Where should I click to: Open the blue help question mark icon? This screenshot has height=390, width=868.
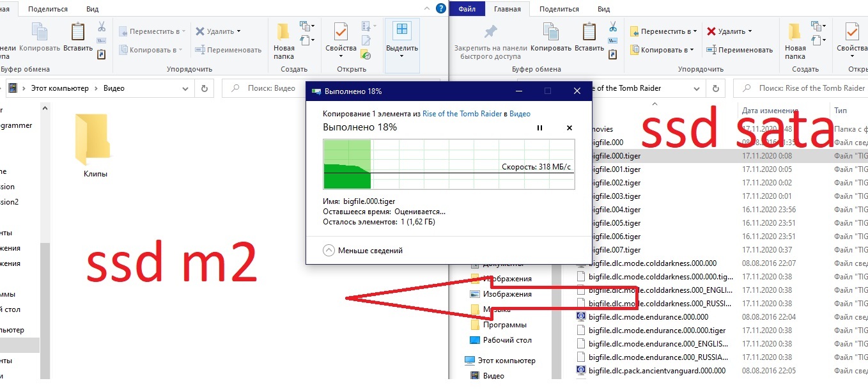point(440,8)
